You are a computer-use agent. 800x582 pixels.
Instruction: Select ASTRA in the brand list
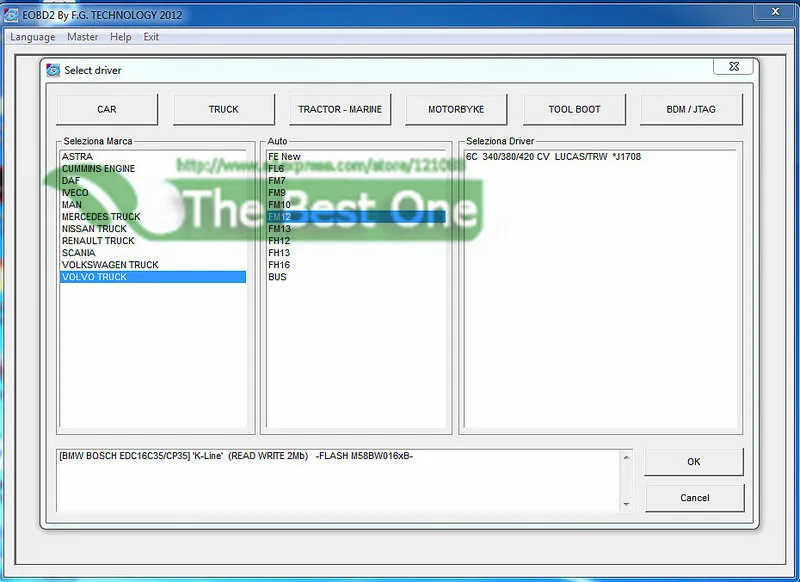[x=153, y=157]
